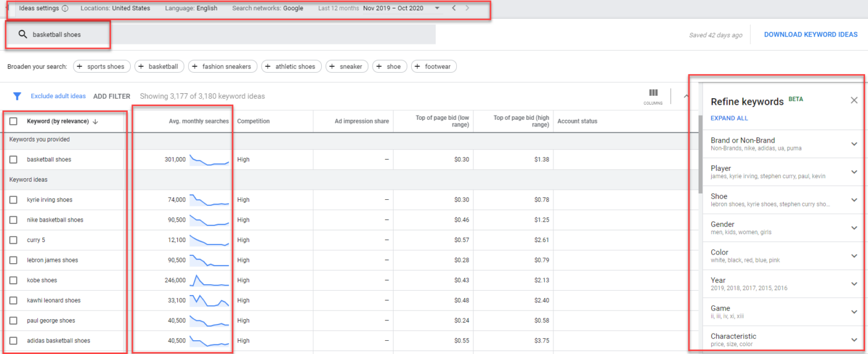Close the Refine keywords panel
This screenshot has width=868, height=354.
[x=854, y=101]
